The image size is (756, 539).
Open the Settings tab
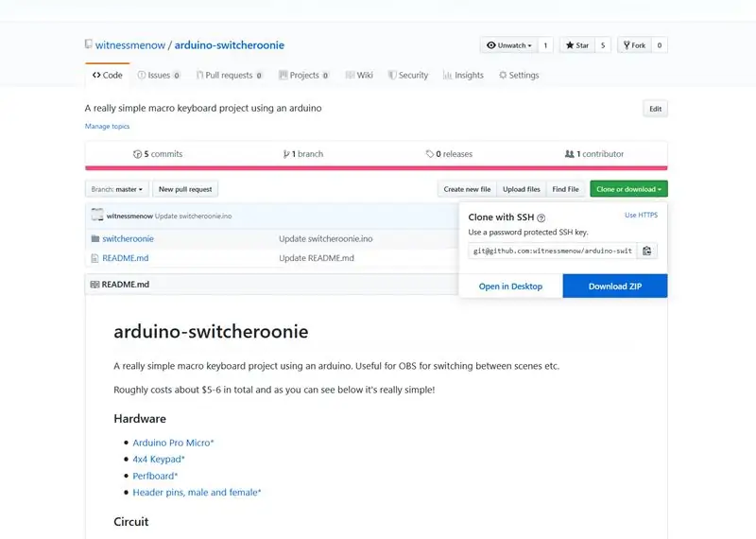(x=519, y=76)
